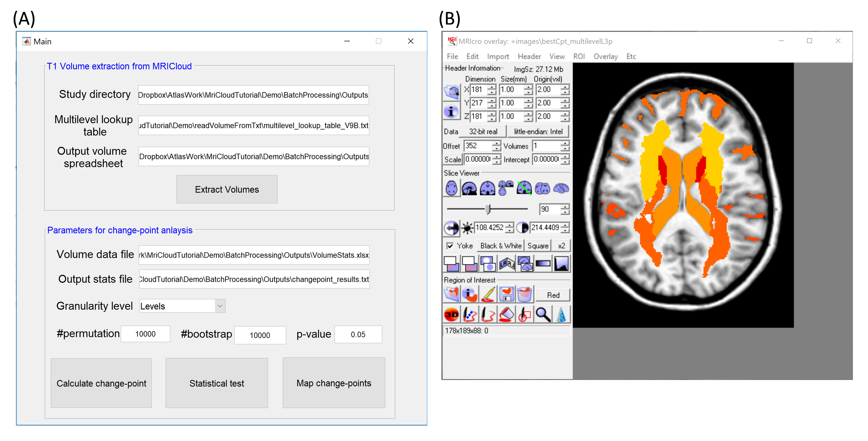The height and width of the screenshot is (441, 868).
Task: Toggle the Yoke checkbox
Action: coord(450,246)
